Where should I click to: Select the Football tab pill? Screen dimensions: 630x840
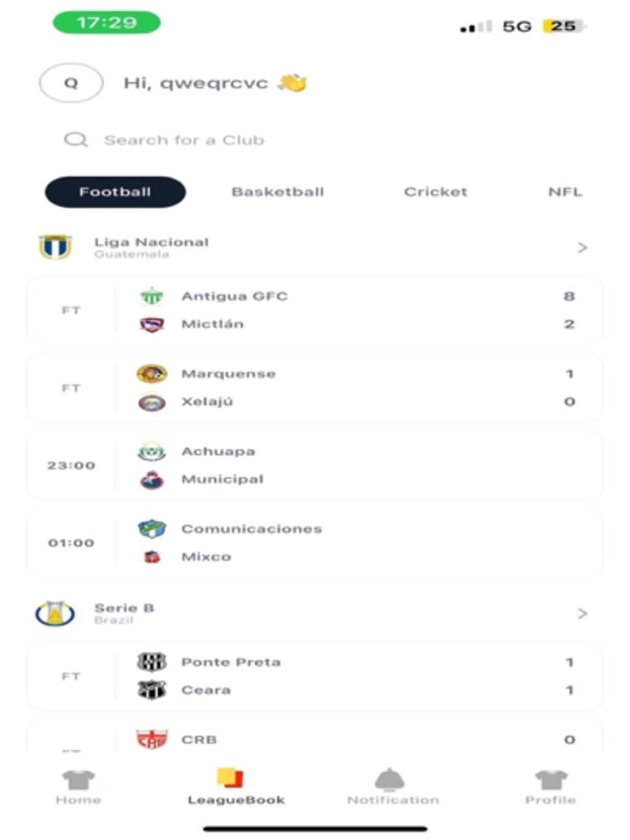(x=115, y=192)
